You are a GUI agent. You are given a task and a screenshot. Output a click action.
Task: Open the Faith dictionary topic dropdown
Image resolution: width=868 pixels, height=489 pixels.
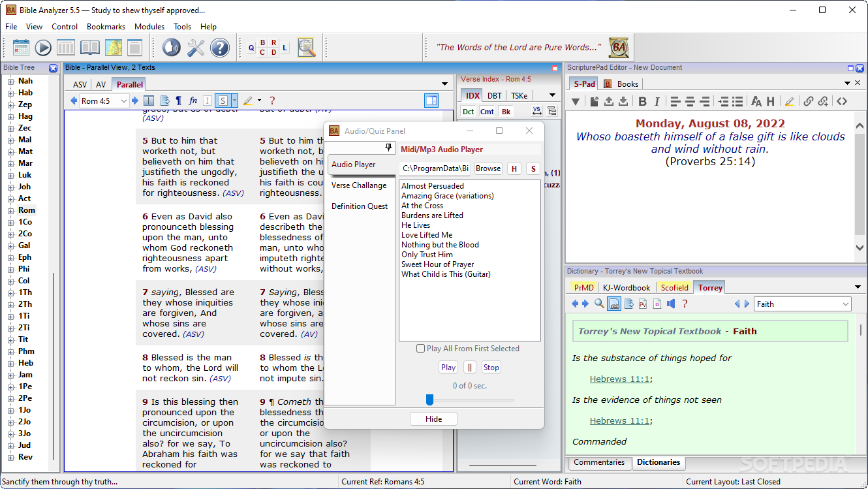(846, 304)
